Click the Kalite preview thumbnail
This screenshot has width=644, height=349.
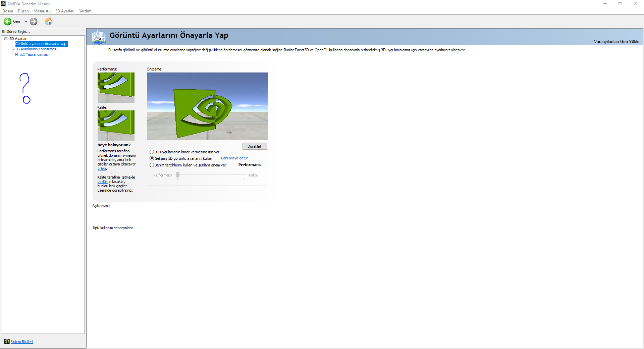coord(116,126)
